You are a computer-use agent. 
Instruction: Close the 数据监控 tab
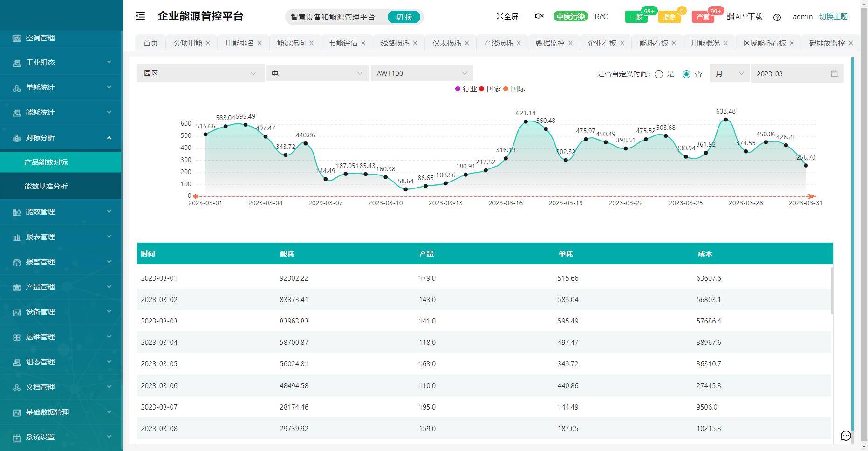pos(570,43)
